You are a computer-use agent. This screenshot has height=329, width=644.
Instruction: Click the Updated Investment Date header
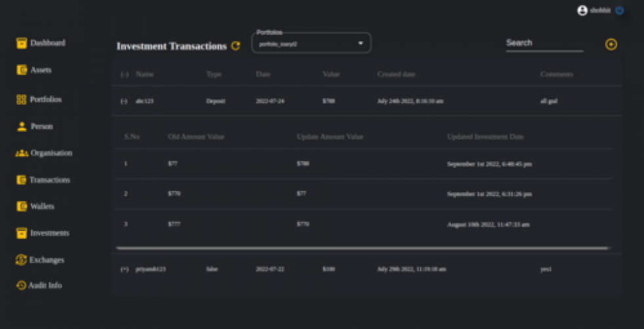click(486, 137)
